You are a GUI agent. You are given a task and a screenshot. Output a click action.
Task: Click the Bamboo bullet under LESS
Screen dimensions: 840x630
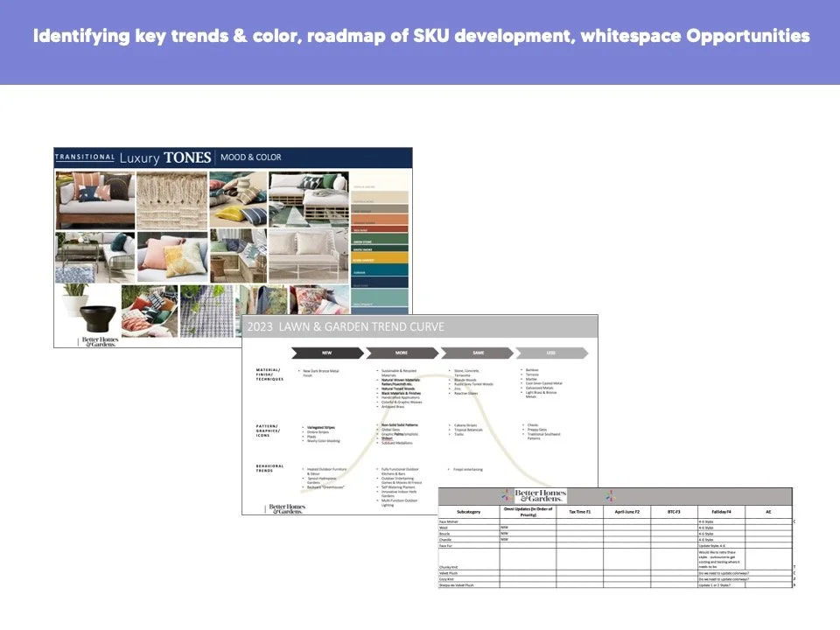[532, 370]
